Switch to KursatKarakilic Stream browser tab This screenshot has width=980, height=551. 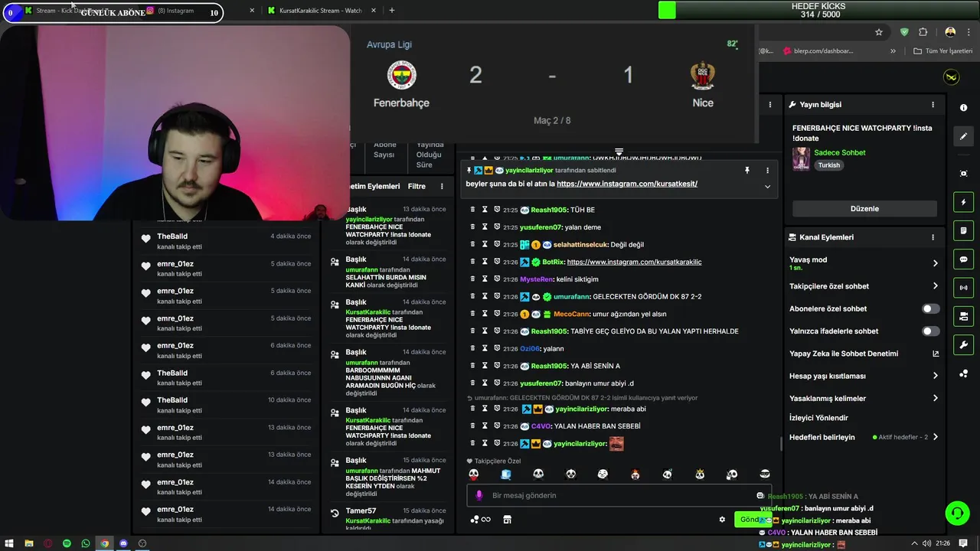321,11
